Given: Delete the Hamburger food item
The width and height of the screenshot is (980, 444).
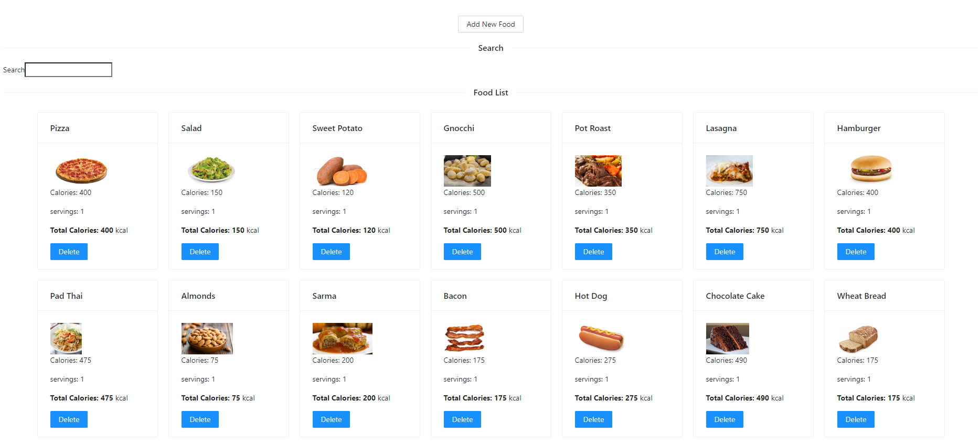Looking at the screenshot, I should pos(856,251).
